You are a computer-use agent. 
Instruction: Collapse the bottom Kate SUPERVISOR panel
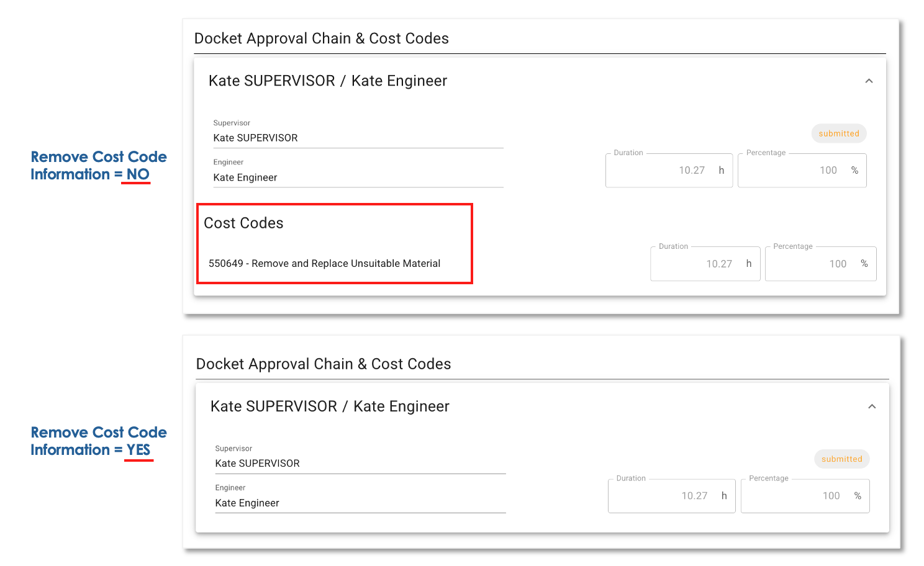(872, 407)
